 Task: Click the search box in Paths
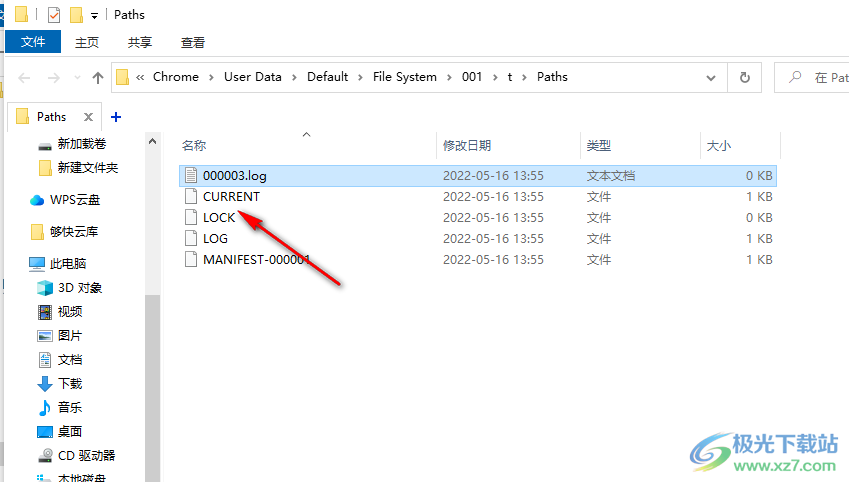click(812, 77)
